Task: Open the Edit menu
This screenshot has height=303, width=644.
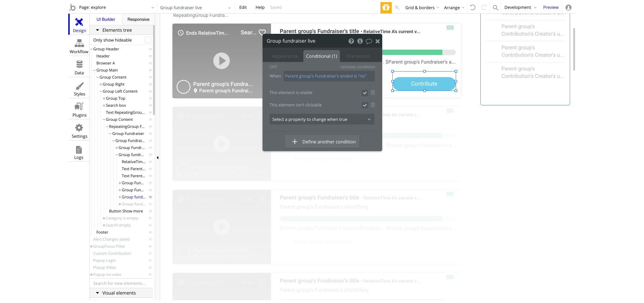Action: [243, 7]
